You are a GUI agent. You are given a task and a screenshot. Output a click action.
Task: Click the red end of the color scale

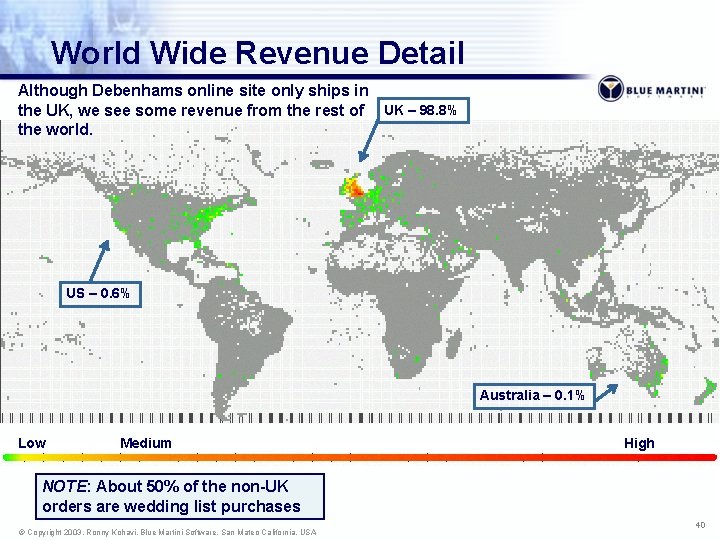tap(707, 457)
